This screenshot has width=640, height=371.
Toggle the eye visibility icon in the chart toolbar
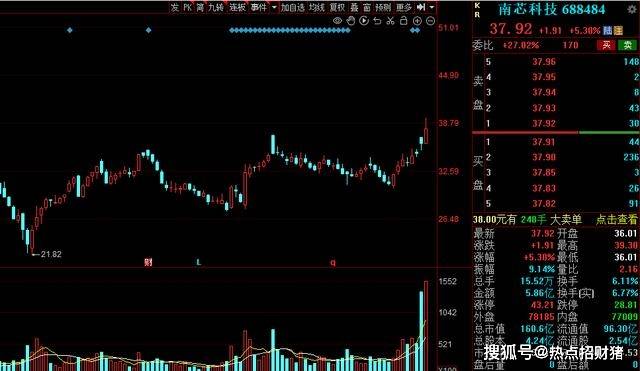337,20
